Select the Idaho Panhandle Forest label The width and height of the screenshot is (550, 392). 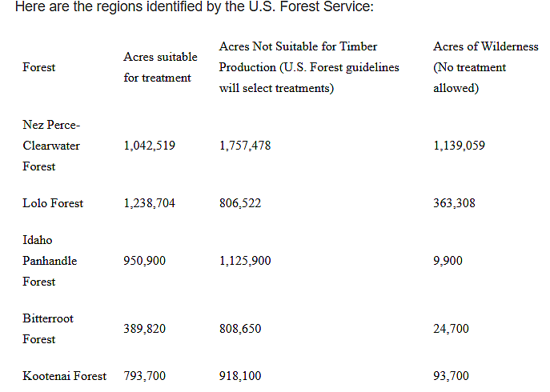coord(50,261)
